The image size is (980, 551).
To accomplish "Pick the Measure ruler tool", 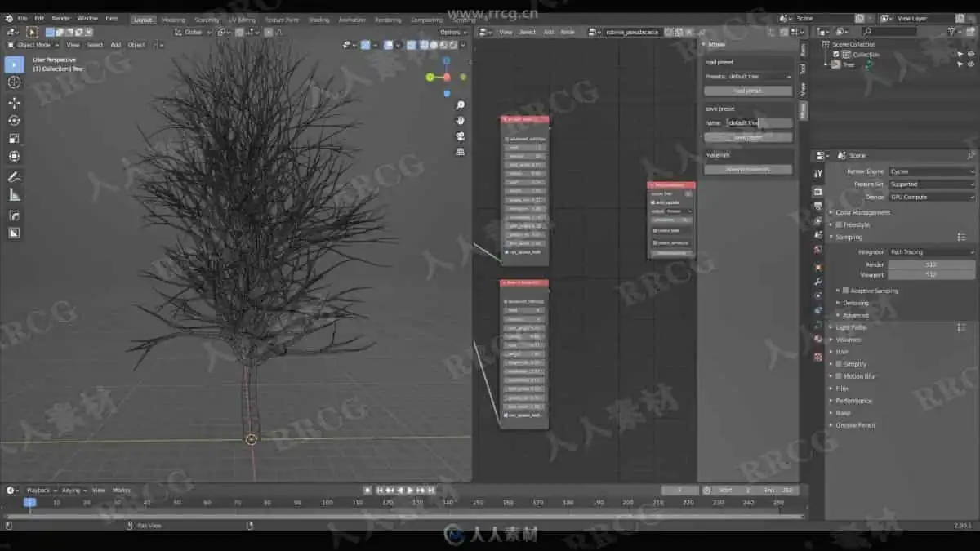I will click(14, 195).
